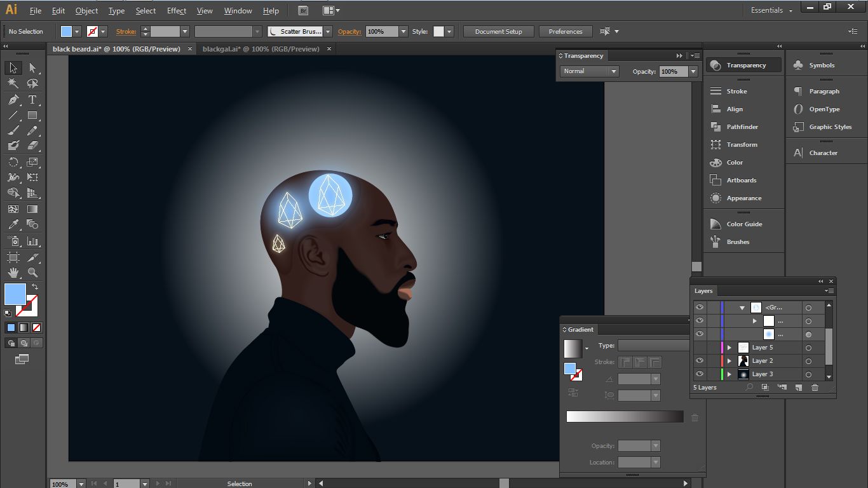Open Bridge with the Br icon
Screen dimensions: 868x488
coord(304,11)
